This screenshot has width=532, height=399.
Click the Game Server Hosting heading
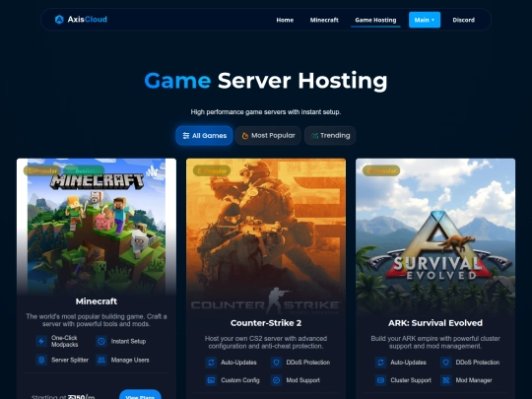click(x=266, y=81)
